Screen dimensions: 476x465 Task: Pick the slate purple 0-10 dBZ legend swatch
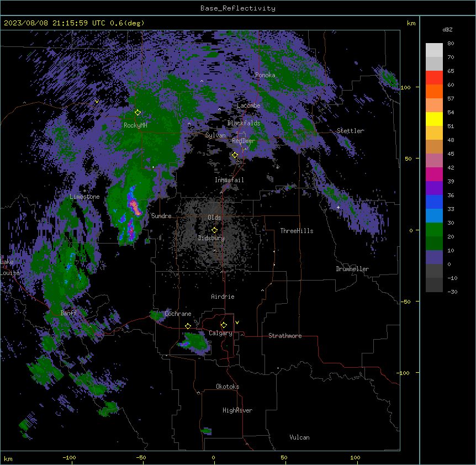click(434, 257)
